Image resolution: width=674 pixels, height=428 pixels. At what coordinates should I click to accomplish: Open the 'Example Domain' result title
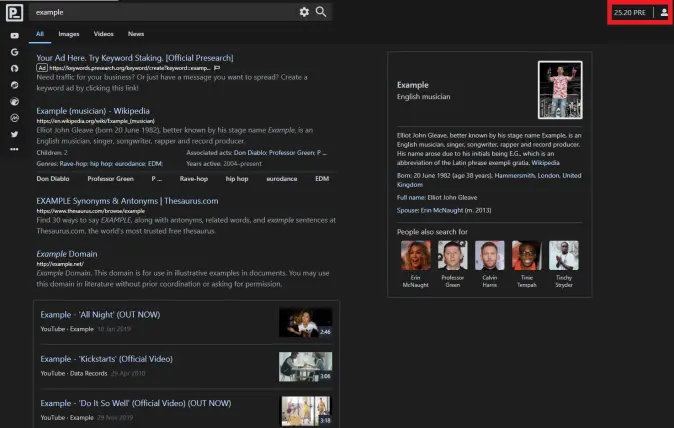[67, 254]
